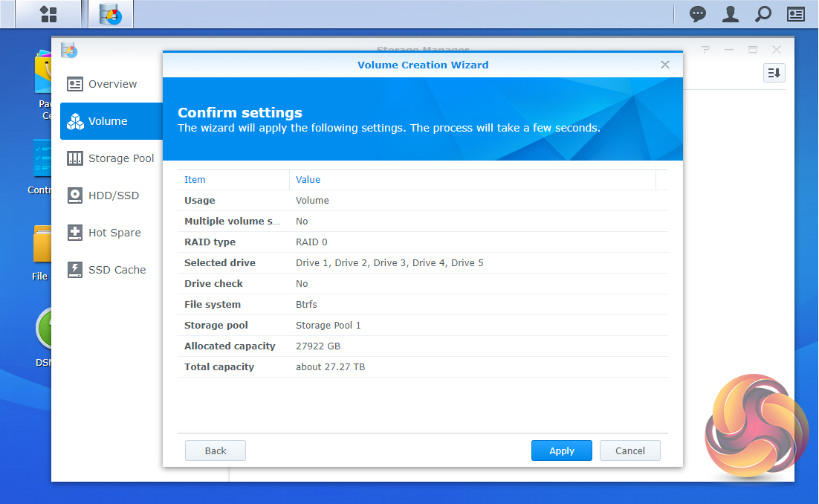819x504 pixels.
Task: Click the about 27.27 TB value
Action: tap(330, 367)
